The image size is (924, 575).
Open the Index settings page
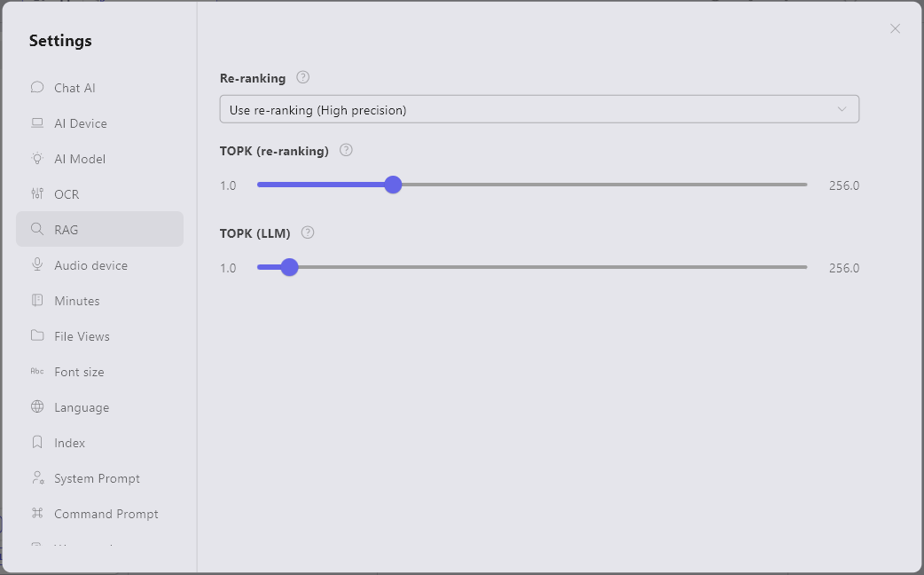pyautogui.click(x=69, y=443)
